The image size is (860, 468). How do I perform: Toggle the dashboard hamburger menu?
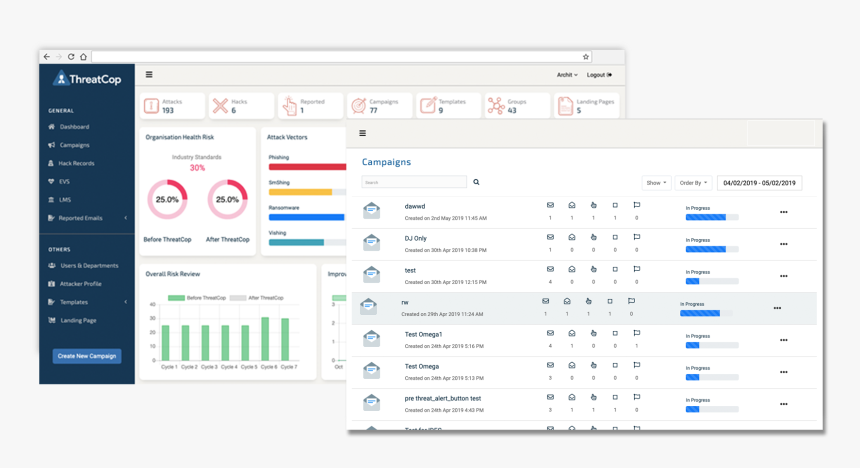pos(149,75)
